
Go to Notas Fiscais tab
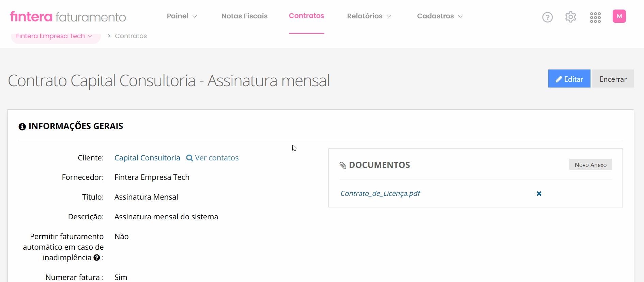pyautogui.click(x=244, y=16)
